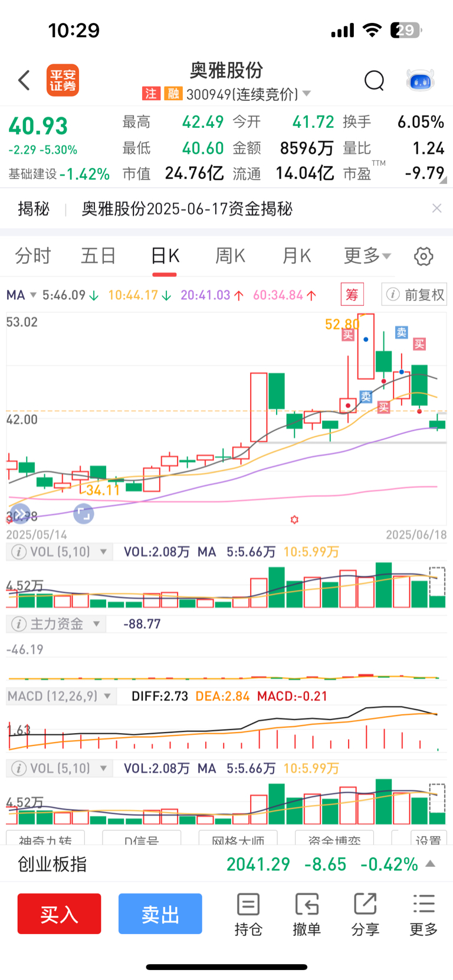Tap the 平安证券 logo
This screenshot has height=980, width=453.
point(63,80)
